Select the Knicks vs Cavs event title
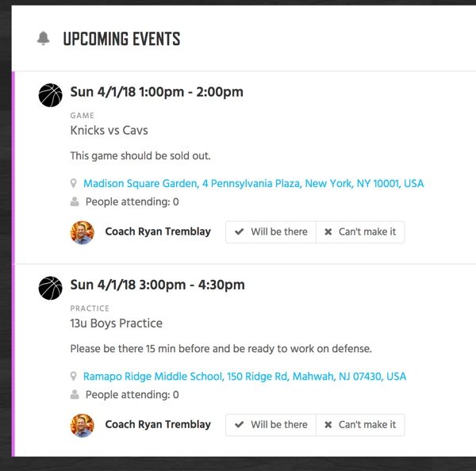 point(109,131)
